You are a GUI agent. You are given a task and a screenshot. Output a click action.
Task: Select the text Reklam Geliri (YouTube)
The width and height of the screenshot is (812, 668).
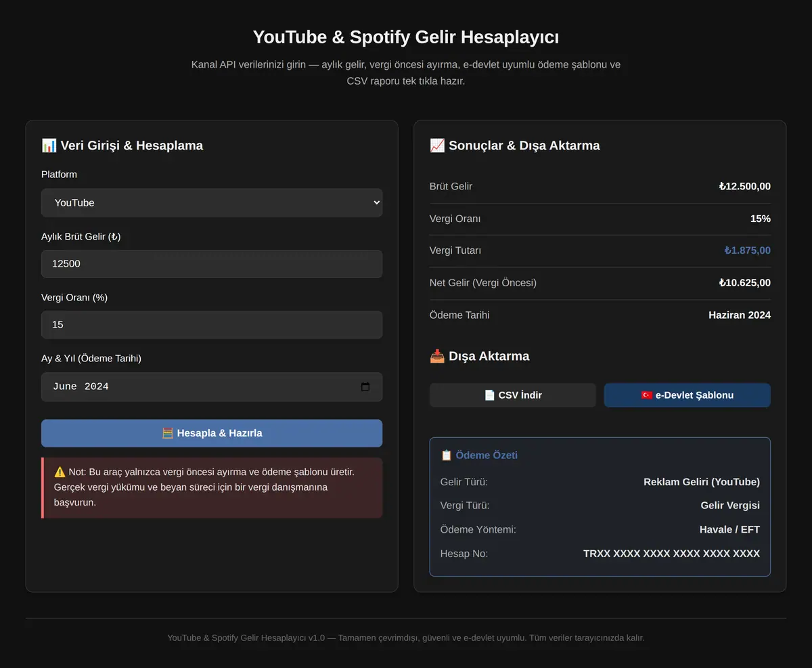tap(702, 482)
